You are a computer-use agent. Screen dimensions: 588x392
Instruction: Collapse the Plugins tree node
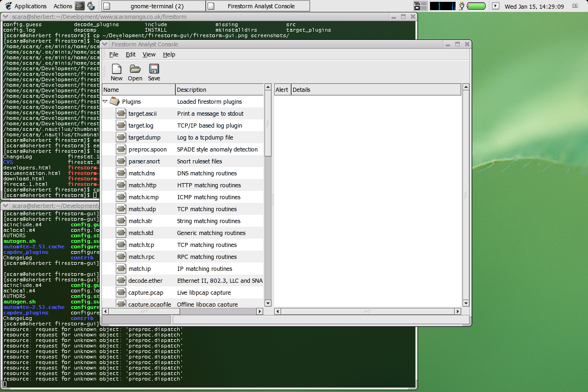pyautogui.click(x=105, y=101)
